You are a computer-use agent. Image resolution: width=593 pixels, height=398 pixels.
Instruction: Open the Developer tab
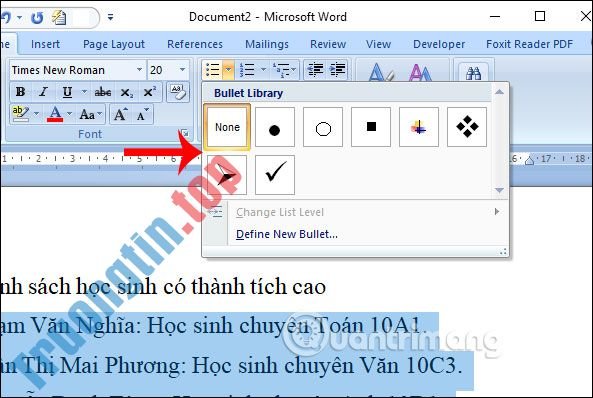point(439,44)
